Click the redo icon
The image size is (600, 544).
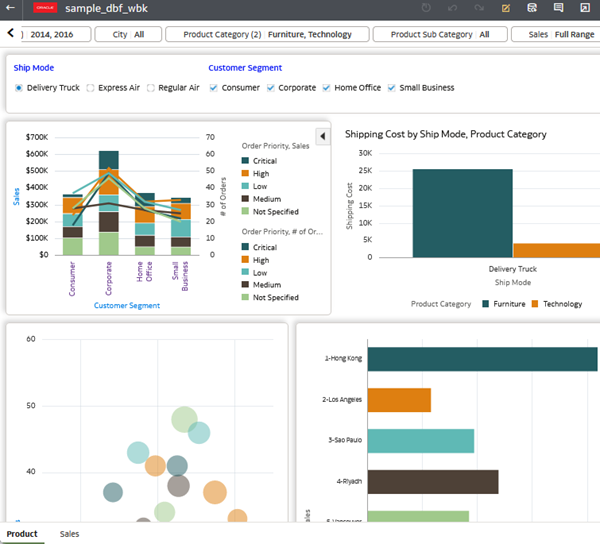click(x=479, y=8)
